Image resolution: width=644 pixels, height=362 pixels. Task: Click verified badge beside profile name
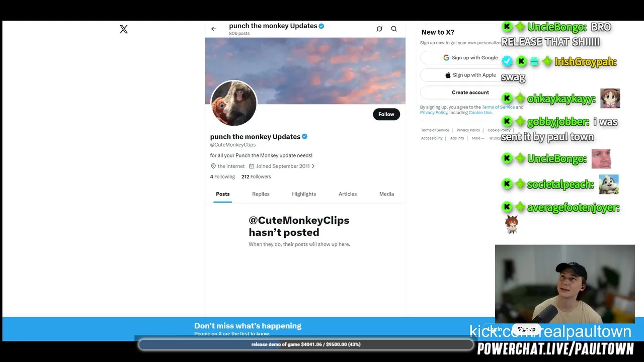point(304,137)
